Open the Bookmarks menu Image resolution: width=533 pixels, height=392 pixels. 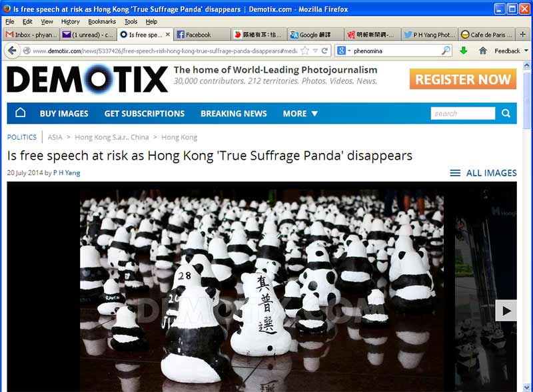pos(102,22)
